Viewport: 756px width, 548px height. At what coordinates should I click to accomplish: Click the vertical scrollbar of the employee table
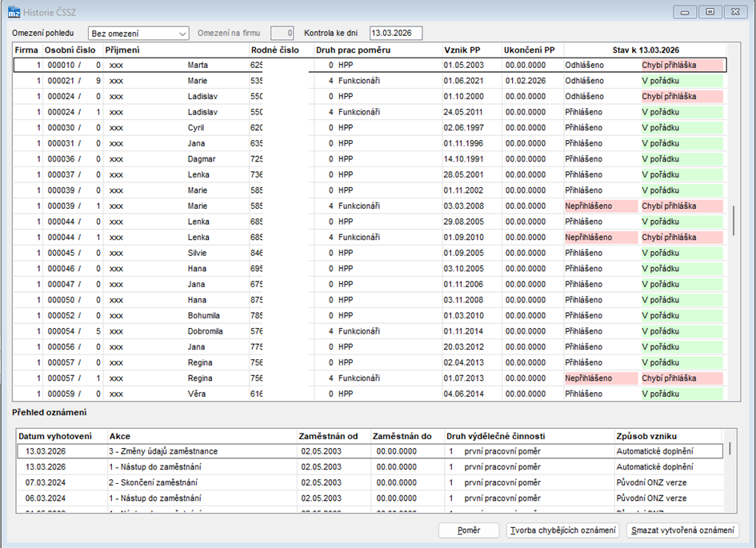[734, 222]
